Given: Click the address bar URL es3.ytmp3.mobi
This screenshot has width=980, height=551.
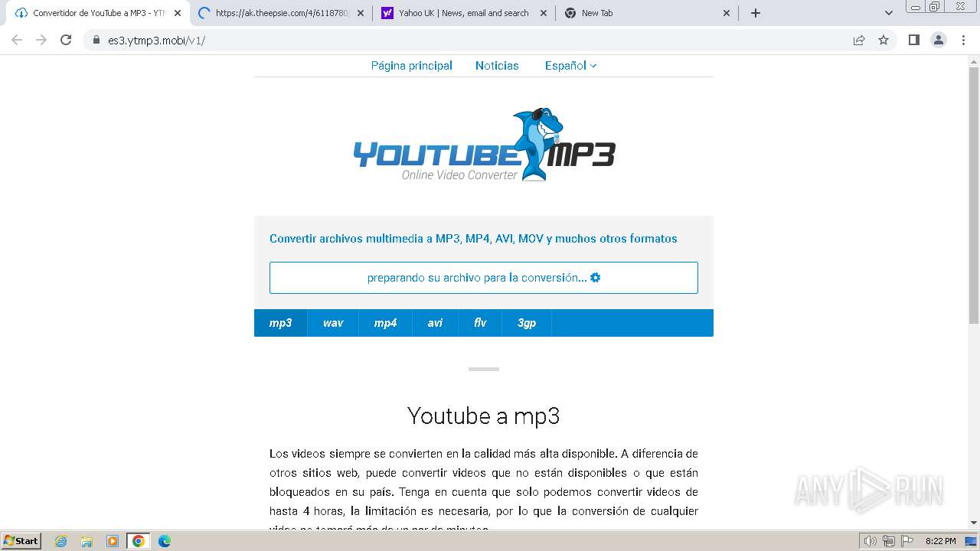Looking at the screenshot, I should point(156,41).
